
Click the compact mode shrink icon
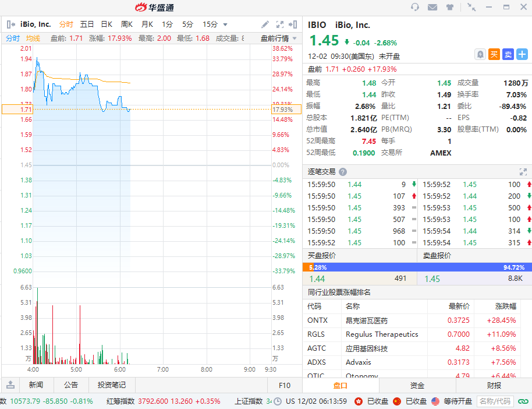[x=471, y=7]
